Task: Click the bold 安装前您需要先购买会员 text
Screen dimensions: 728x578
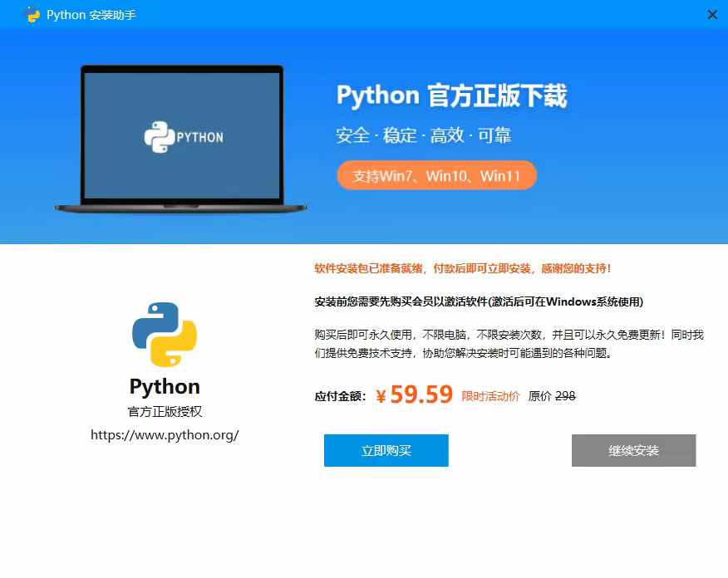Action: 479,302
